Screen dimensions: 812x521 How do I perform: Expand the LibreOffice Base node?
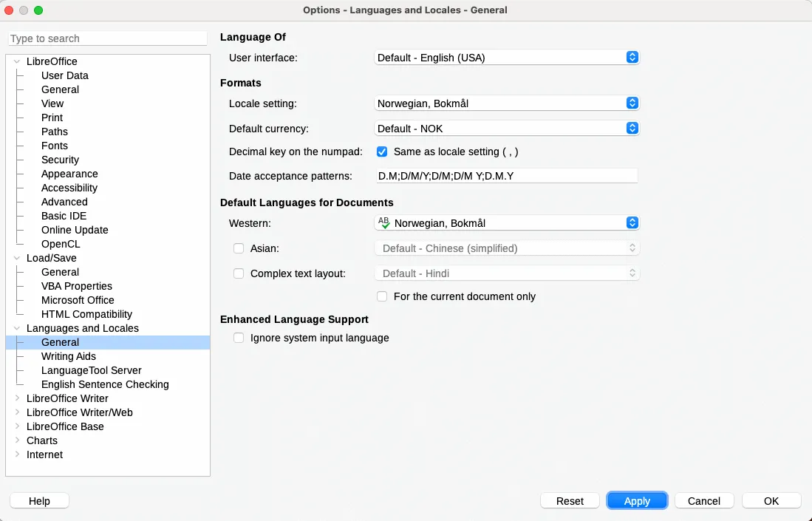(x=16, y=426)
